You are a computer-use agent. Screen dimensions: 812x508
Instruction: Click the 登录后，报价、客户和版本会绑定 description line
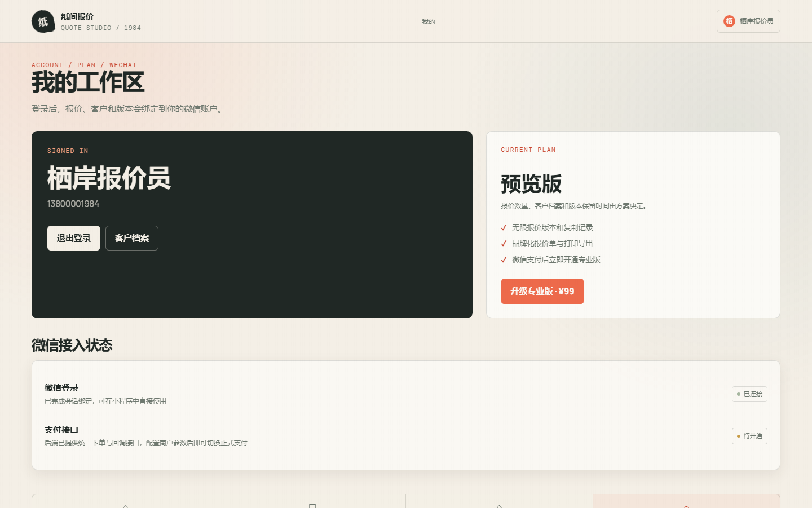pyautogui.click(x=129, y=109)
